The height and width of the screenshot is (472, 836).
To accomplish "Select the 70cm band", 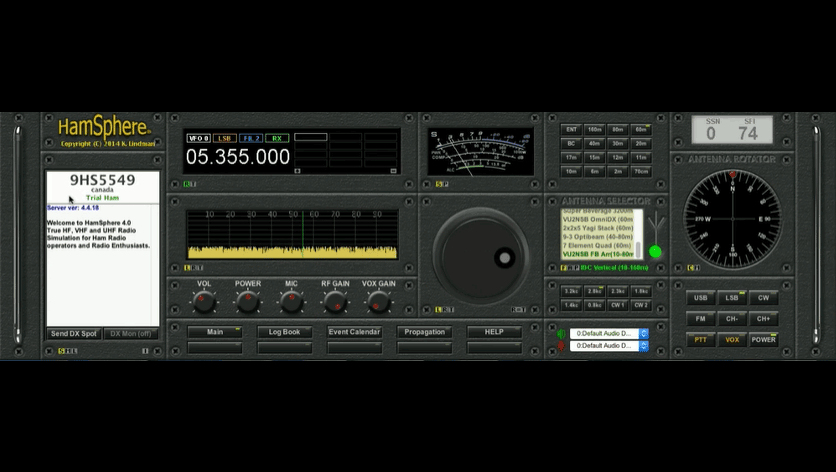I will click(x=641, y=172).
